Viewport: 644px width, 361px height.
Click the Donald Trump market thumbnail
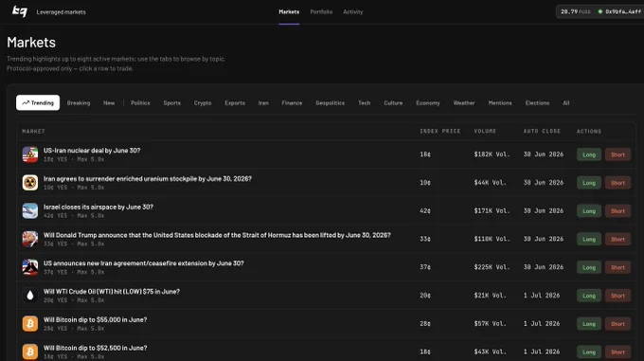(x=30, y=239)
